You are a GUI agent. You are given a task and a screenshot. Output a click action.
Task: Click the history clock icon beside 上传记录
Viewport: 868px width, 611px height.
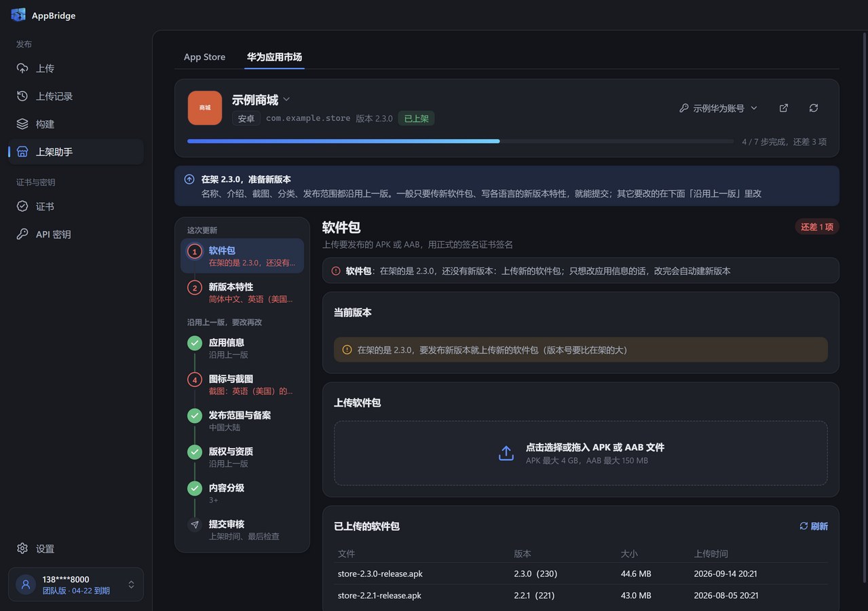point(22,96)
